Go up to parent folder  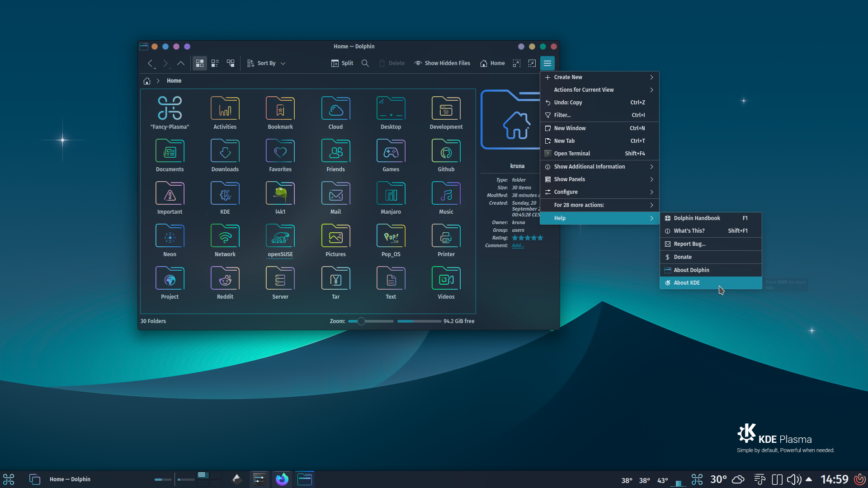181,63
